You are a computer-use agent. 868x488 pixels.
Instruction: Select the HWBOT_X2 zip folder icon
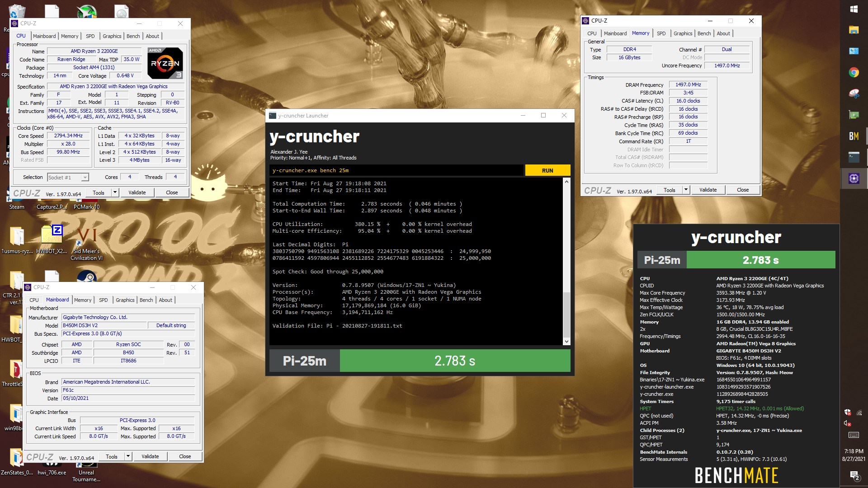(x=52, y=239)
